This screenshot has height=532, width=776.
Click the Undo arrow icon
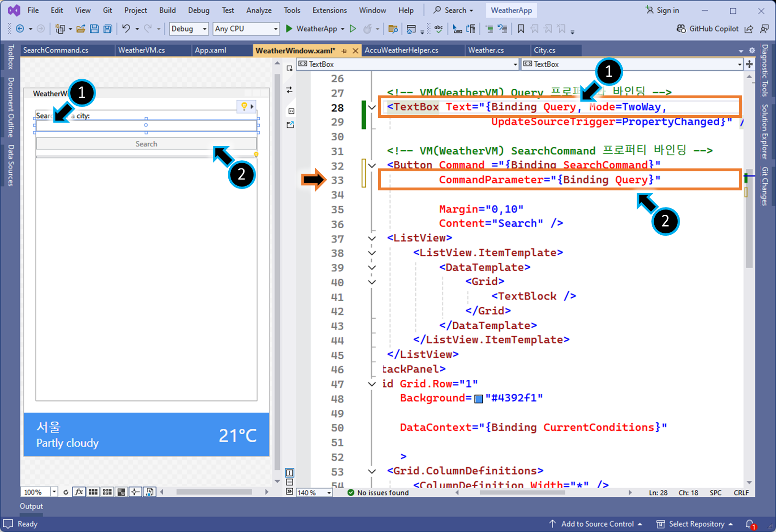point(126,29)
